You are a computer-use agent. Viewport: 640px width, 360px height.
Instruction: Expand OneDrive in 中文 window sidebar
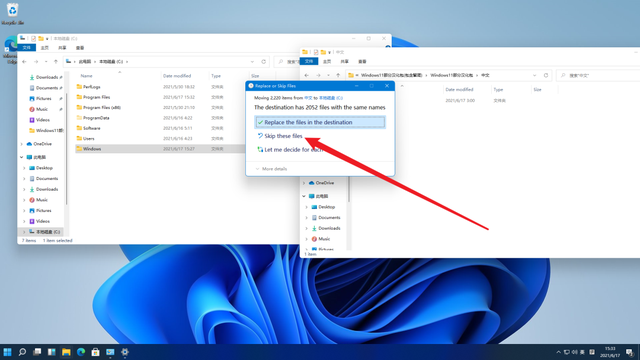(304, 183)
